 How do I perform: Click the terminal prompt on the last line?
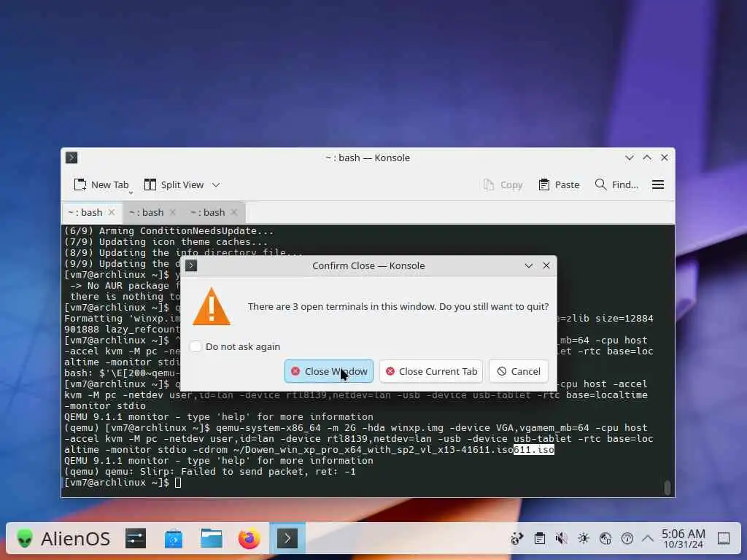117,483
